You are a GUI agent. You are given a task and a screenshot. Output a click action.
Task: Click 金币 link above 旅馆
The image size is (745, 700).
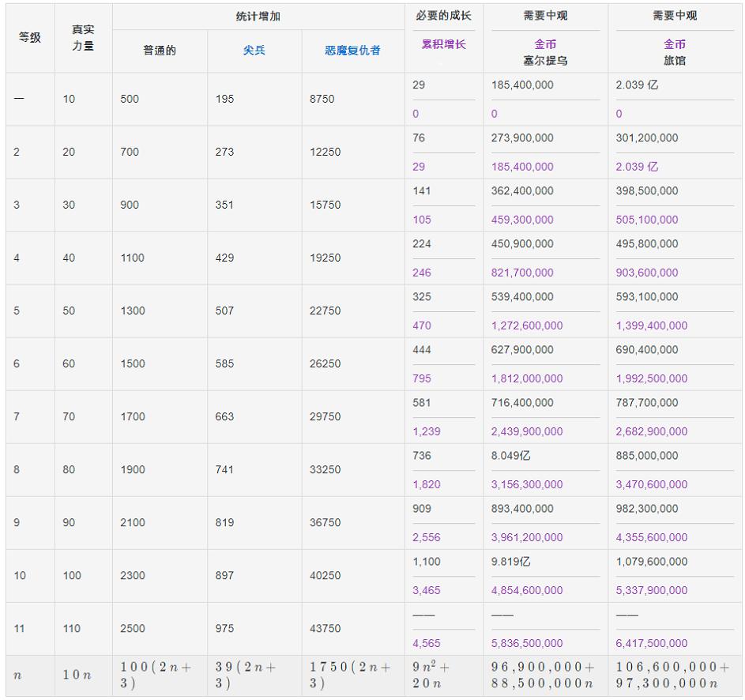(x=674, y=44)
